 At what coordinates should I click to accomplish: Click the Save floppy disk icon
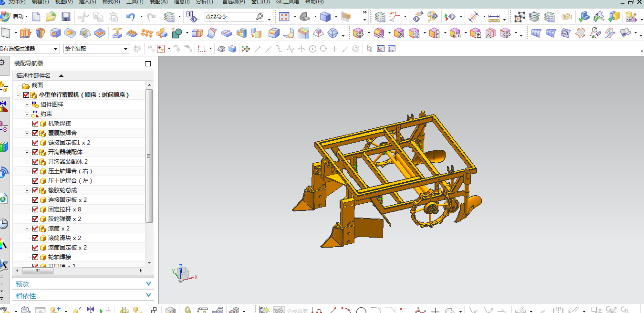(66, 17)
